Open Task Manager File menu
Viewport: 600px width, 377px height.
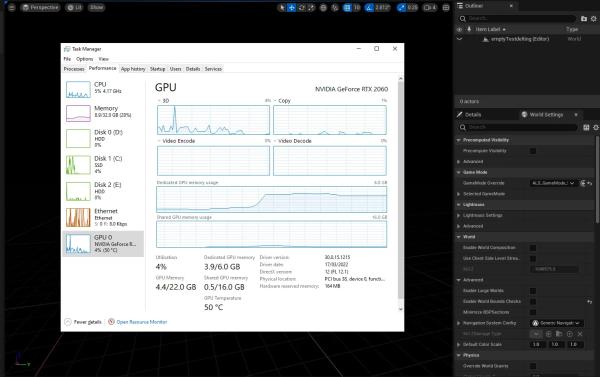pyautogui.click(x=67, y=59)
